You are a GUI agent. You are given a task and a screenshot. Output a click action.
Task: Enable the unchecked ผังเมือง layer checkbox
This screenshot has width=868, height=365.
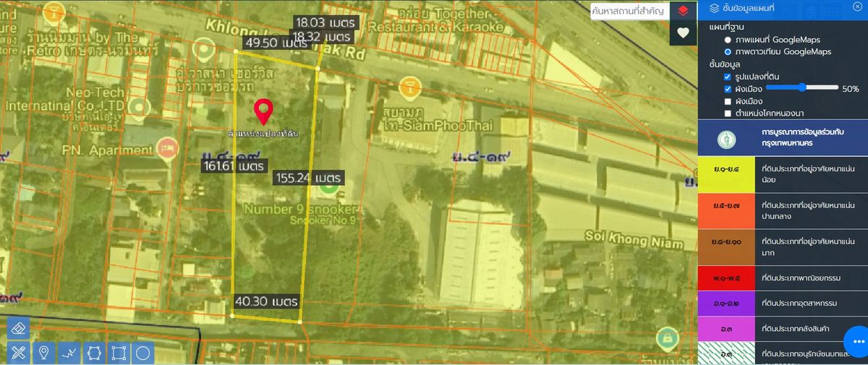coord(728,101)
